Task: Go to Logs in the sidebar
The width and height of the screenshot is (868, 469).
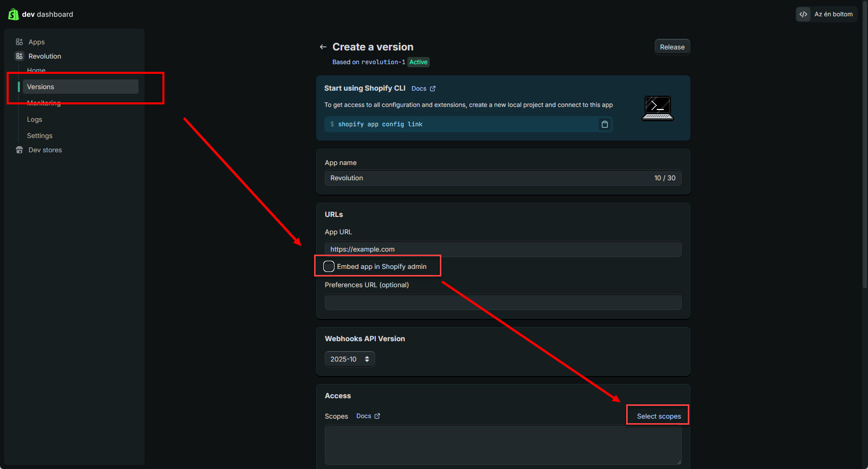Action: (35, 119)
